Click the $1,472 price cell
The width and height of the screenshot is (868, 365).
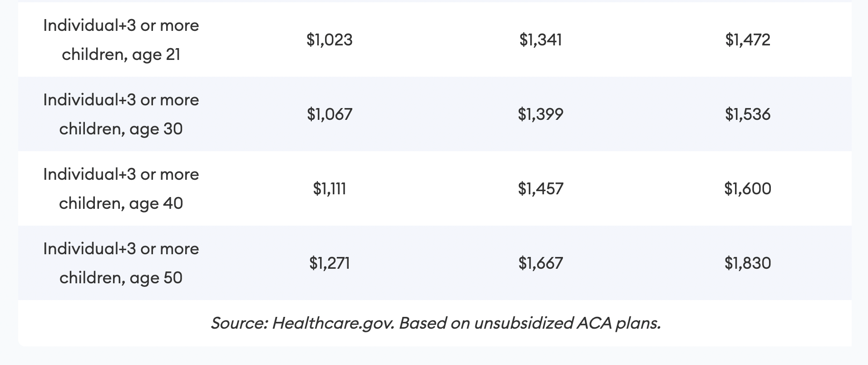748,40
